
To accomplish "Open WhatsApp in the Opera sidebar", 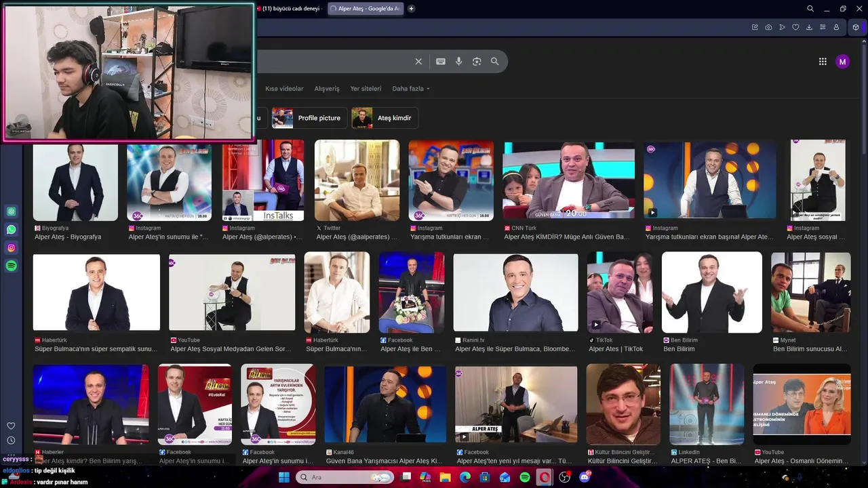I will pyautogui.click(x=12, y=230).
